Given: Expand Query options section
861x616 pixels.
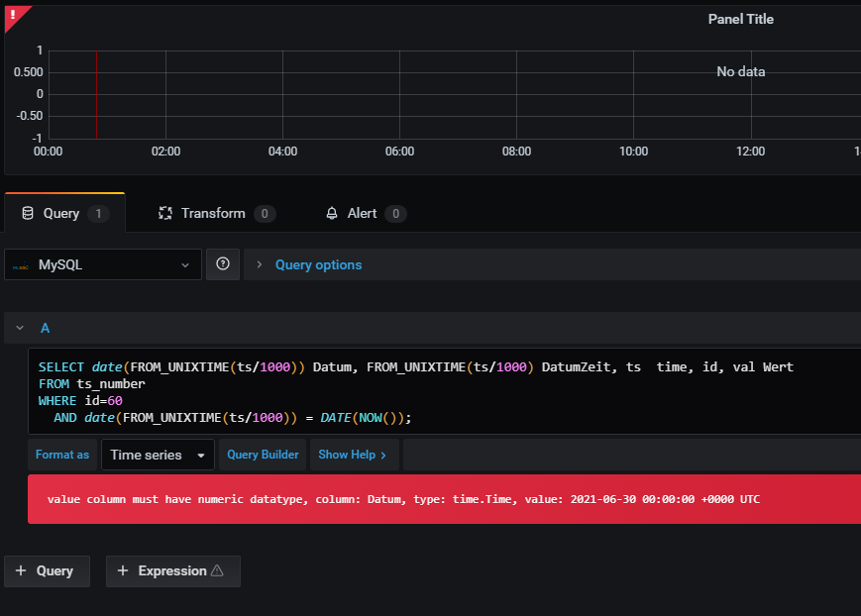Looking at the screenshot, I should tap(260, 264).
